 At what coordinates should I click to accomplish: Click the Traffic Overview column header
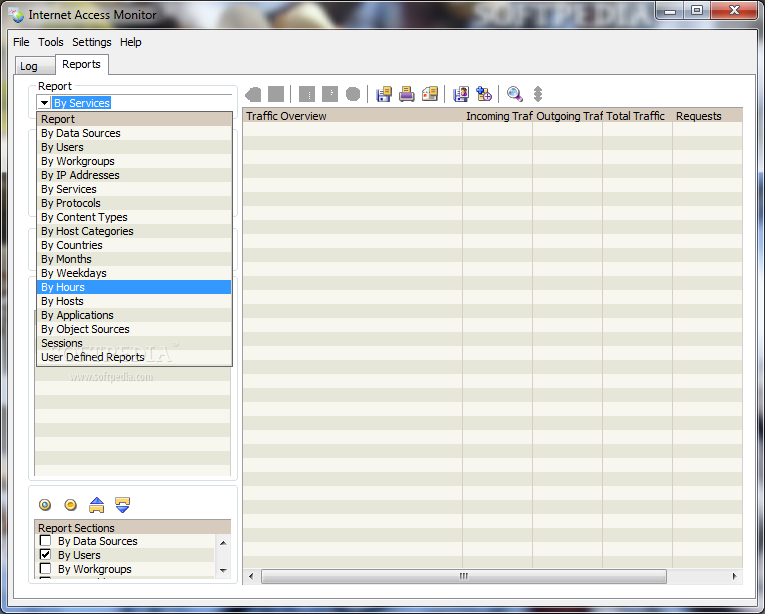click(352, 116)
